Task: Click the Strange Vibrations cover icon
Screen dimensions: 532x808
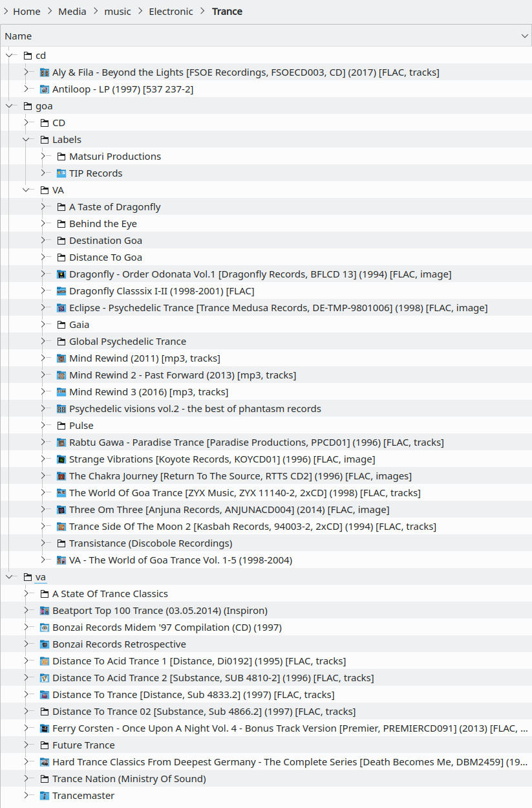Action: pyautogui.click(x=61, y=459)
